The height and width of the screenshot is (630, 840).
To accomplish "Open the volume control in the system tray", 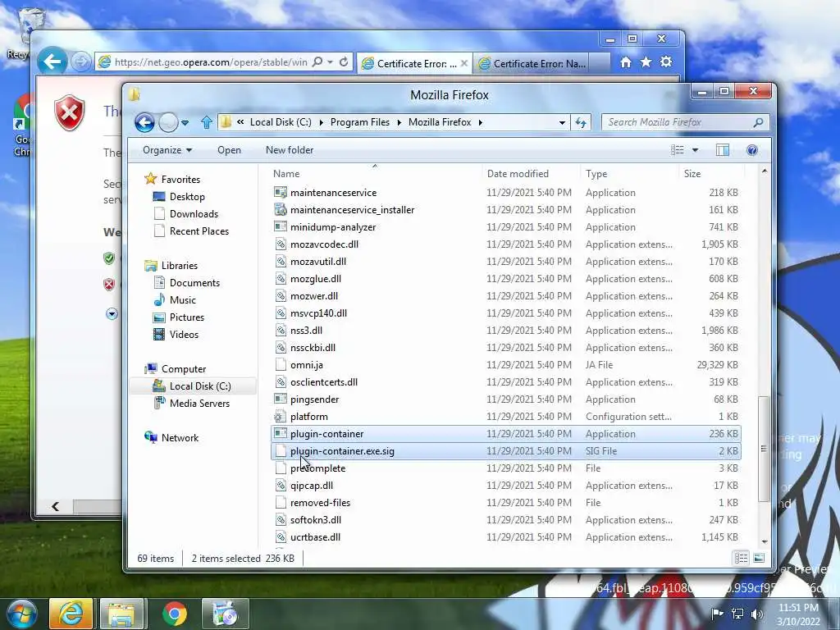I will 756,614.
